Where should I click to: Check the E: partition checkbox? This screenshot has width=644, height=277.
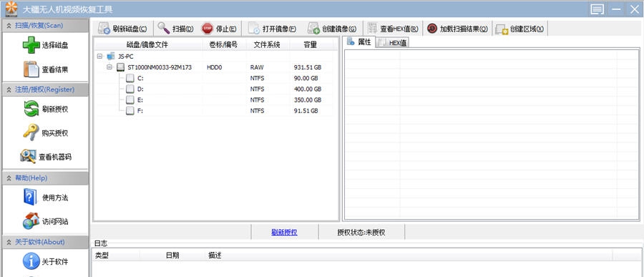(x=130, y=100)
